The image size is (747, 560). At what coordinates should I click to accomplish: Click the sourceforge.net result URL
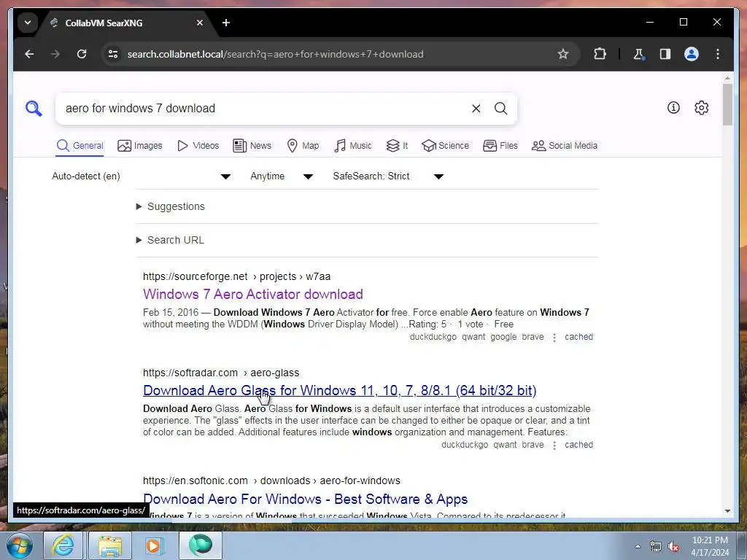coord(237,276)
